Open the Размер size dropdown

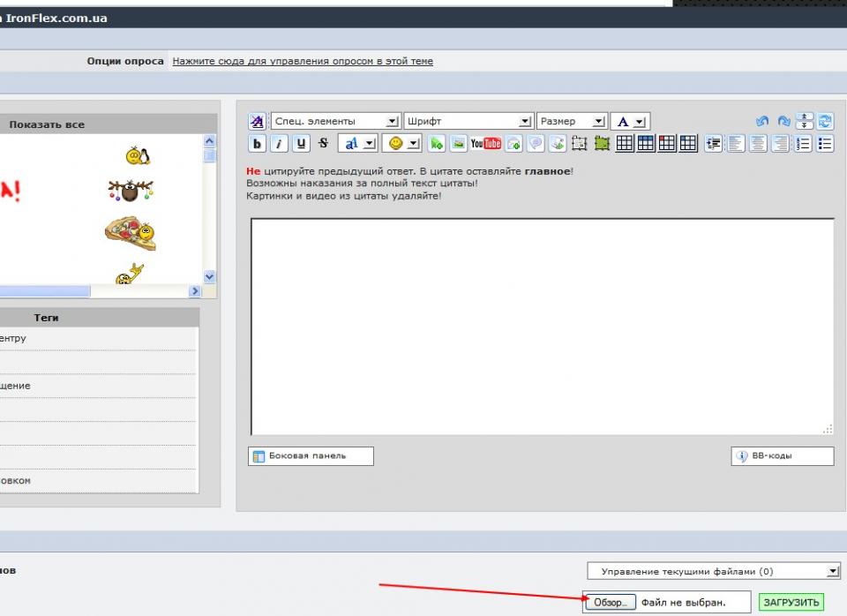tap(599, 122)
